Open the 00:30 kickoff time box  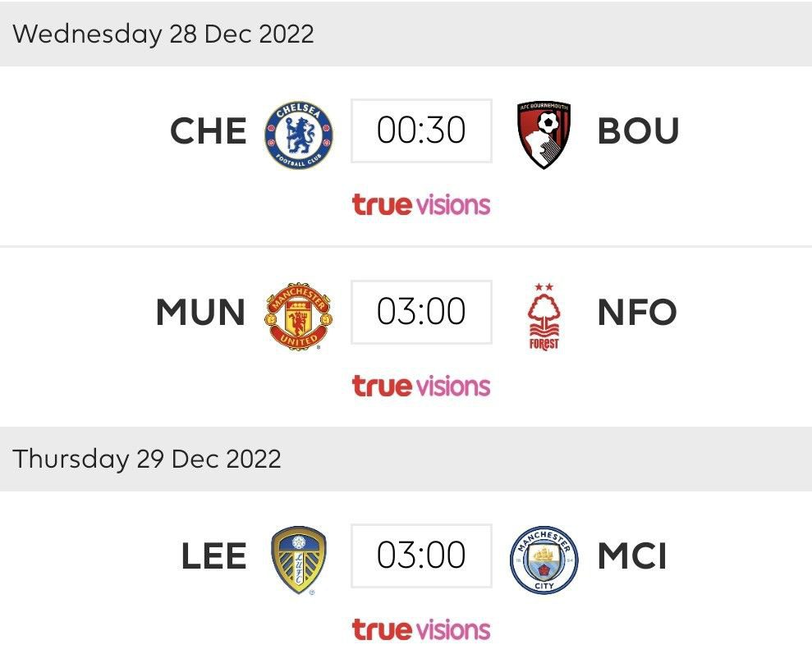421,131
